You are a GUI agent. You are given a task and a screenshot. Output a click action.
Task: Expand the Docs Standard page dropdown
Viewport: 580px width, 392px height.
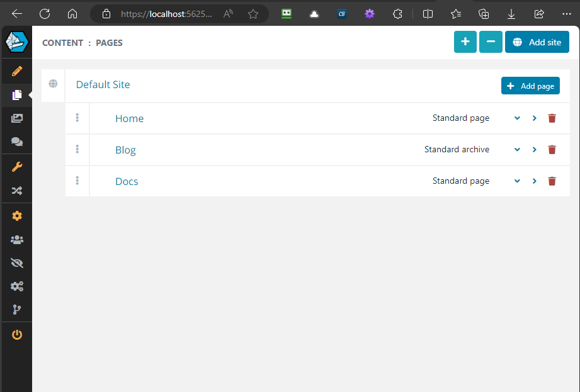(x=517, y=181)
